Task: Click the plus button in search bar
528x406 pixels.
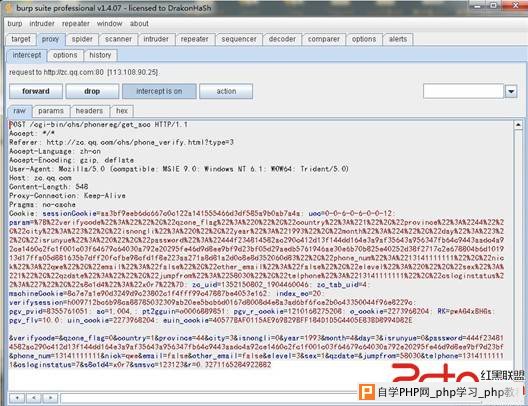Action: coord(17,398)
